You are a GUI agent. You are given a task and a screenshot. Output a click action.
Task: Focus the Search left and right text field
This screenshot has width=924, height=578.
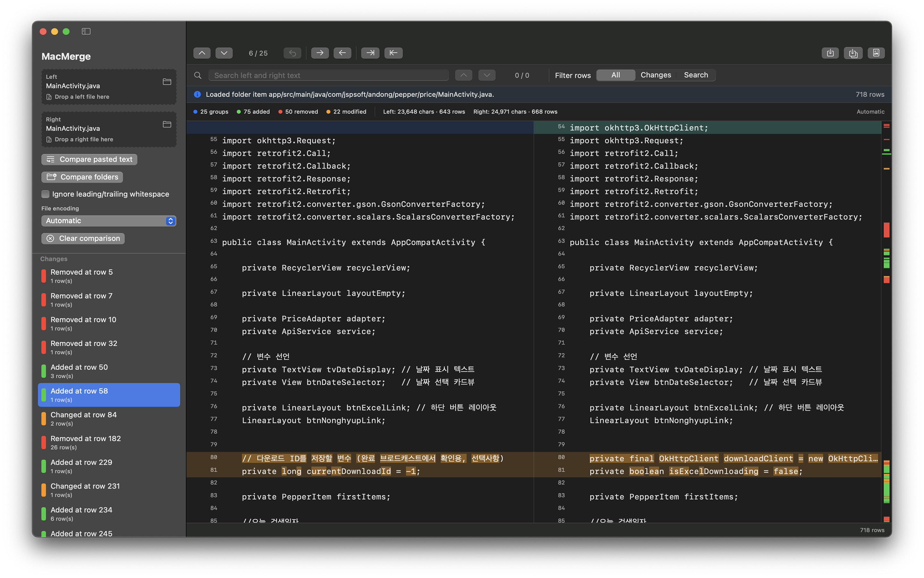click(x=328, y=75)
